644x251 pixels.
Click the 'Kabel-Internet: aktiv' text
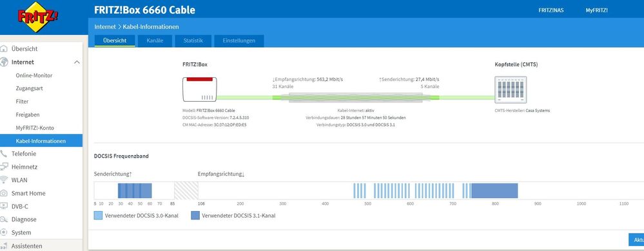(356, 111)
